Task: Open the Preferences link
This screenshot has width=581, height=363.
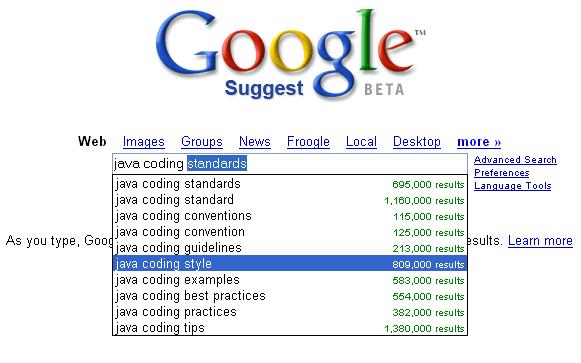Action: tap(502, 173)
